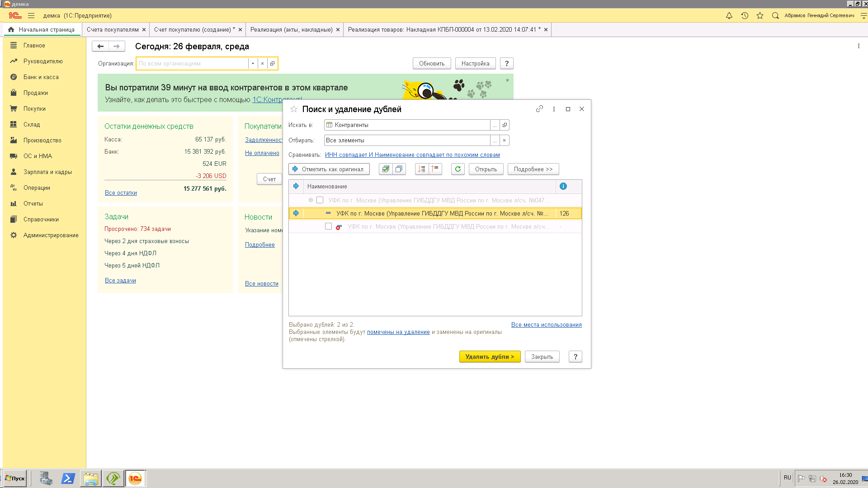Open the Банк и касса section
868x488 pixels.
pyautogui.click(x=41, y=77)
